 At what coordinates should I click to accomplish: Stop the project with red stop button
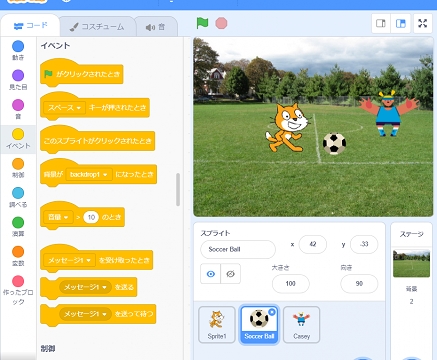coord(221,23)
